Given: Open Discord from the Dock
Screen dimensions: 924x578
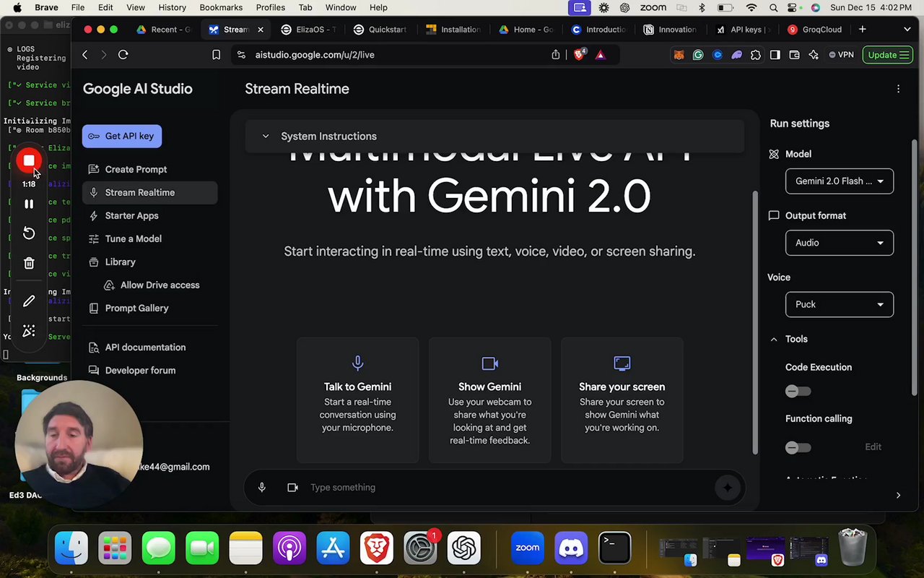Looking at the screenshot, I should [x=571, y=548].
